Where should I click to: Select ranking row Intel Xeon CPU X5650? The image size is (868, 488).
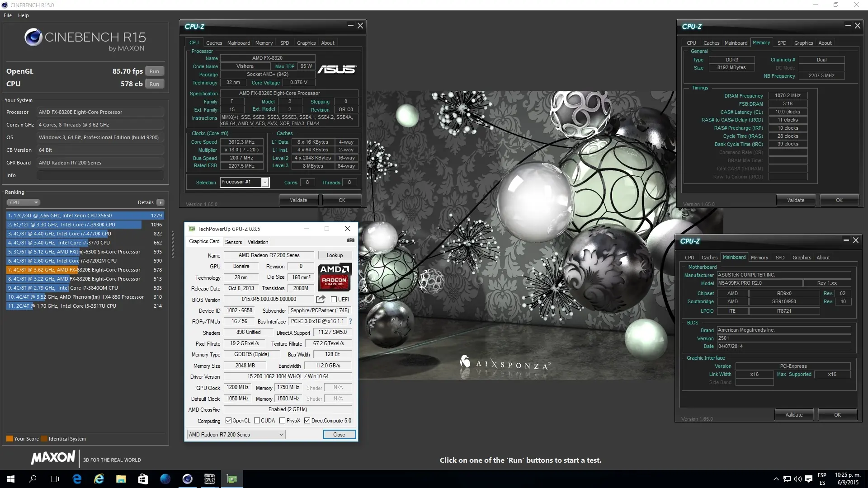tap(85, 216)
